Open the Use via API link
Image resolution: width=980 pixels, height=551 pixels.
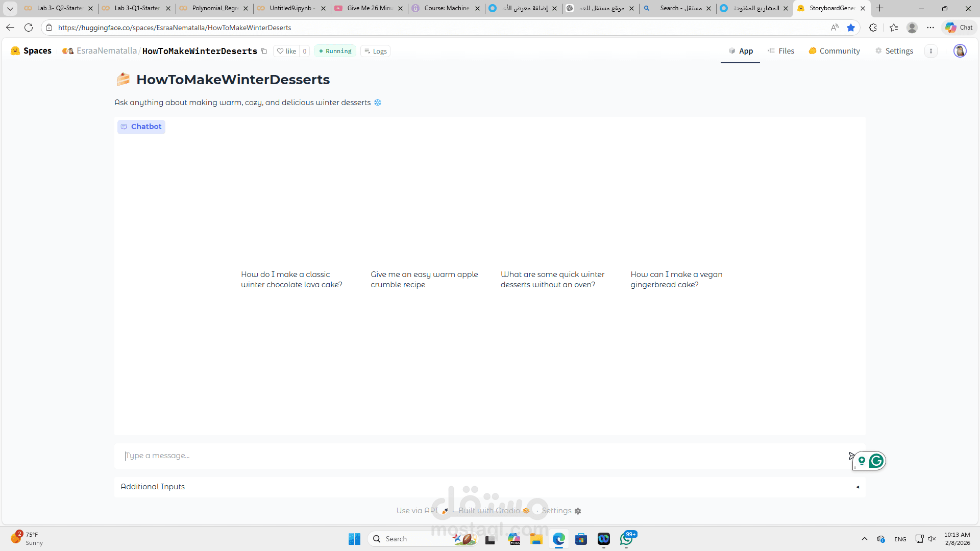tap(423, 511)
